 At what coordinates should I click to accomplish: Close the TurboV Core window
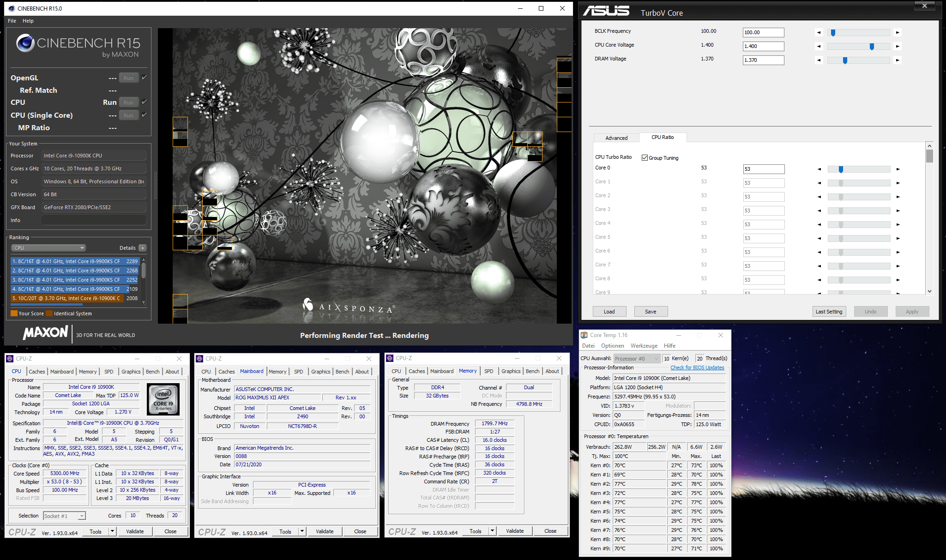coord(925,6)
